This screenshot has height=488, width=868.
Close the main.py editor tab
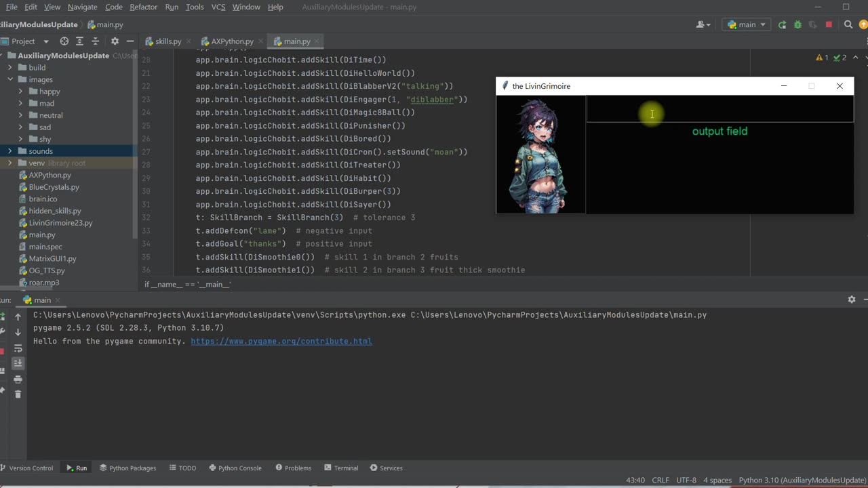(316, 41)
